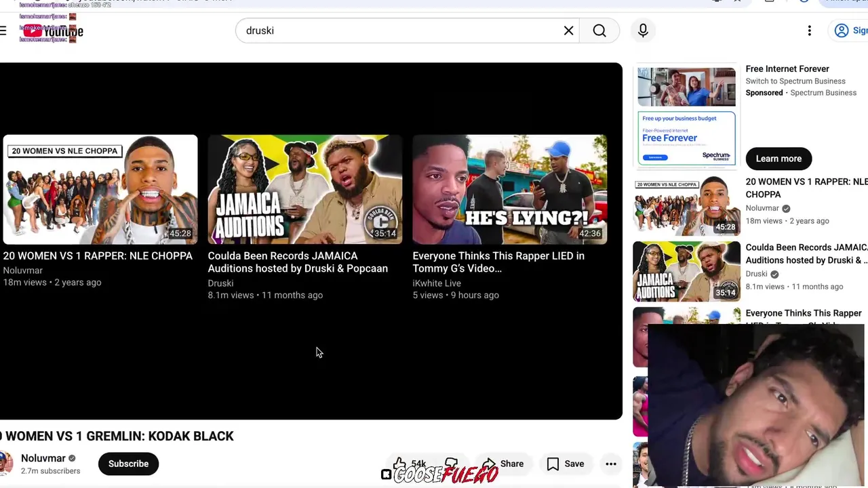Clear the search box with the X icon
The image size is (868, 488).
click(568, 30)
